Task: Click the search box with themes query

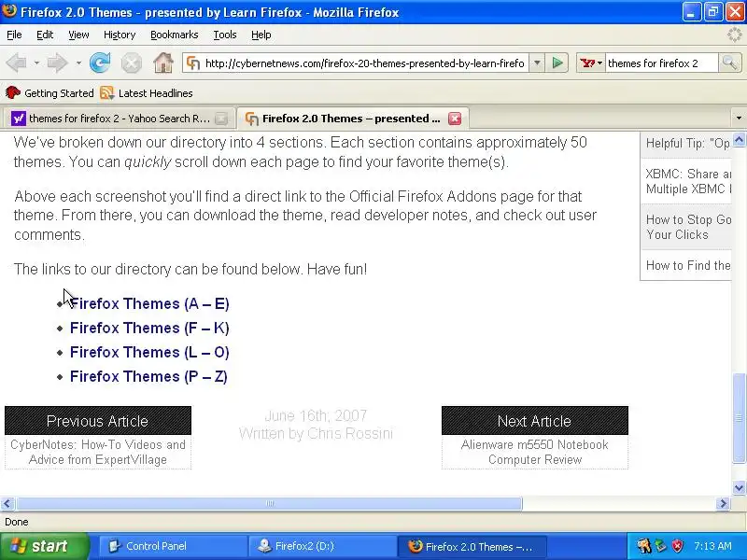Action: coord(660,63)
